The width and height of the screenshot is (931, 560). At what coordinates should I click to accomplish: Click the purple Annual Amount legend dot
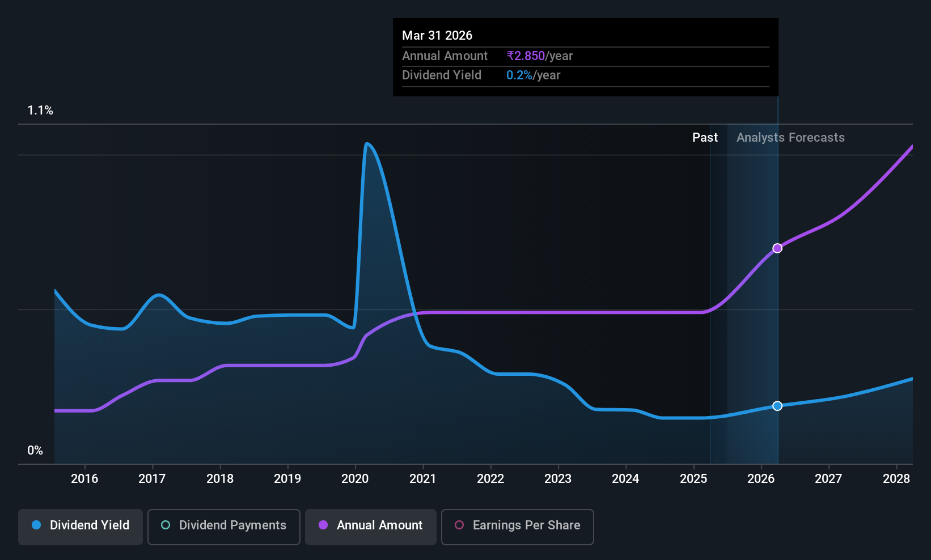323,525
